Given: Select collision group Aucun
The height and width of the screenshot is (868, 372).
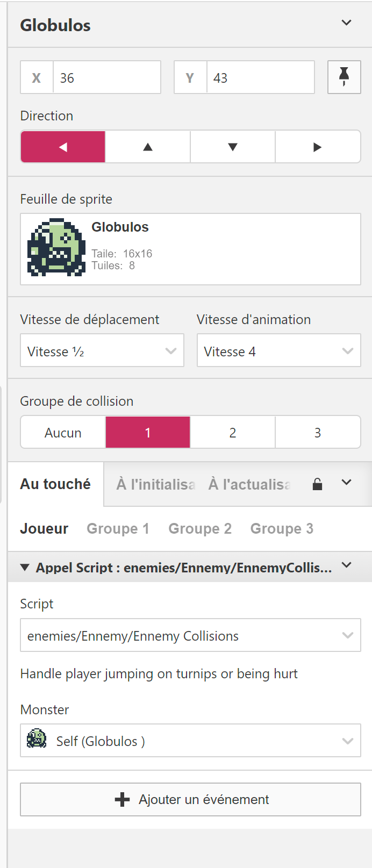Looking at the screenshot, I should click(x=63, y=433).
